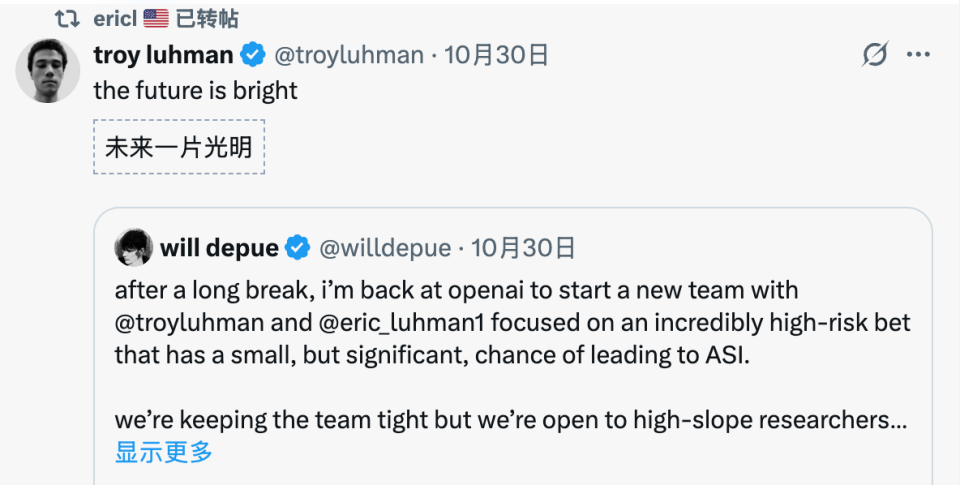Expand quoted post with 显示更多
The height and width of the screenshot is (485, 960).
coord(164,452)
